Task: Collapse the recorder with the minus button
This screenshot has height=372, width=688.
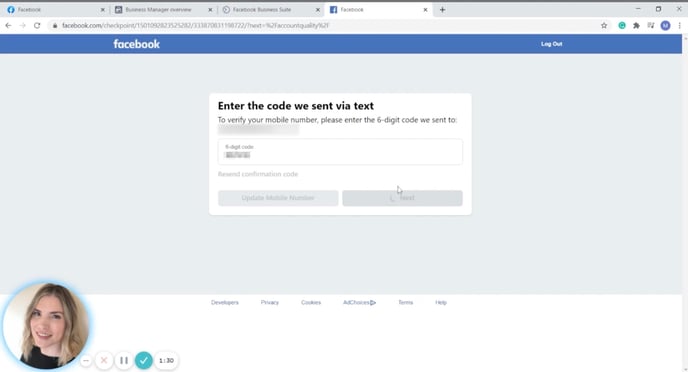Action: pos(86,361)
